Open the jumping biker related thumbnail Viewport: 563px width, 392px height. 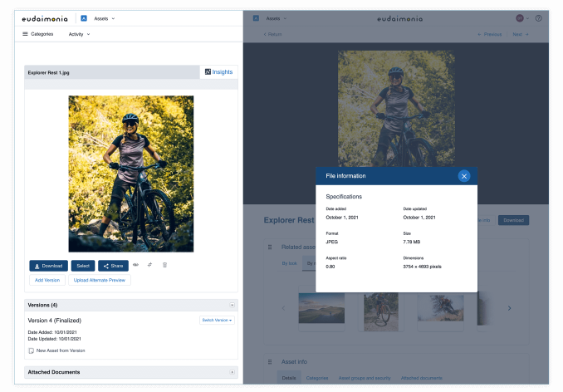click(x=441, y=308)
